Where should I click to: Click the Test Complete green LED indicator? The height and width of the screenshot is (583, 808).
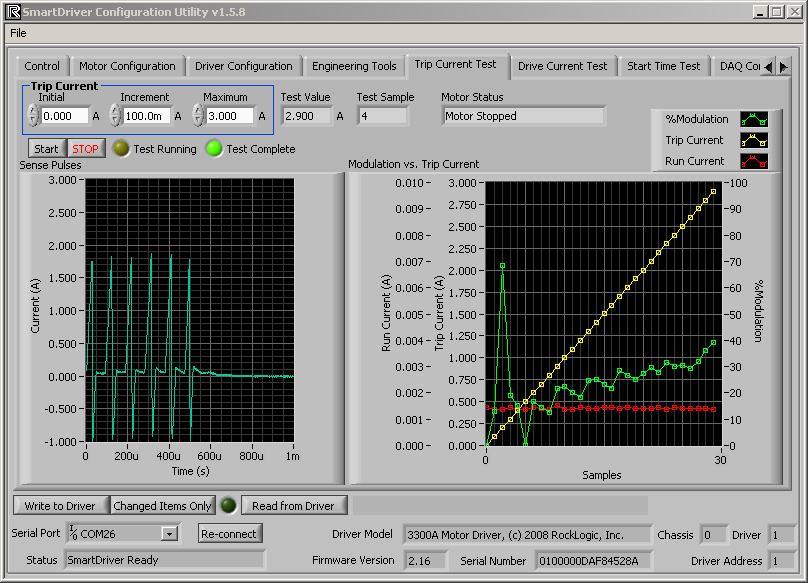click(214, 149)
